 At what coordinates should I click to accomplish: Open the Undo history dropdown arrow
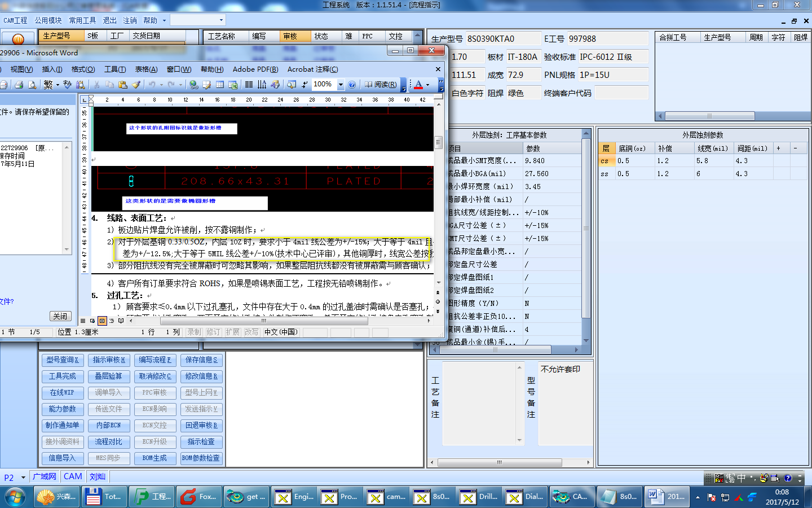pos(161,85)
